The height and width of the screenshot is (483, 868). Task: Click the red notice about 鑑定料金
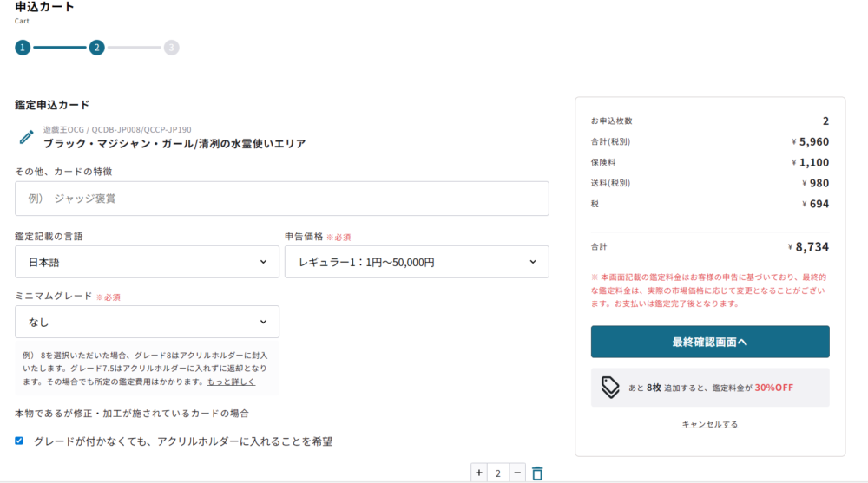tap(708, 290)
